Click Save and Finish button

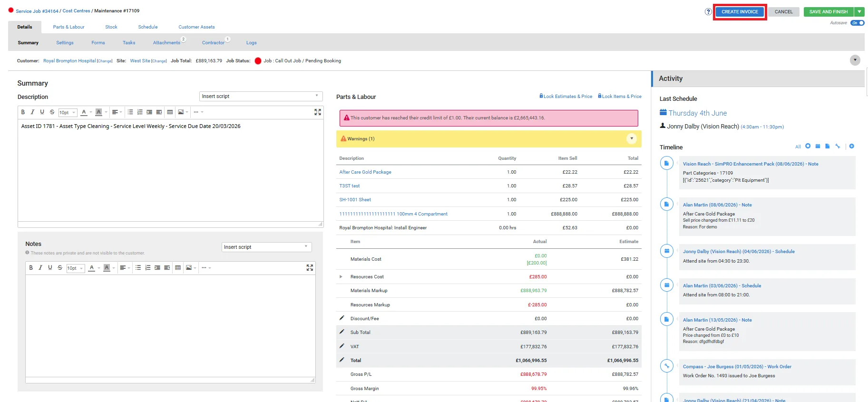point(829,12)
